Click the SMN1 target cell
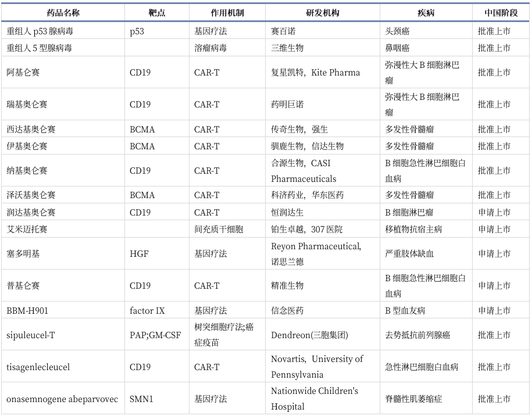Viewport: 532px width, 416px height. pyautogui.click(x=142, y=399)
